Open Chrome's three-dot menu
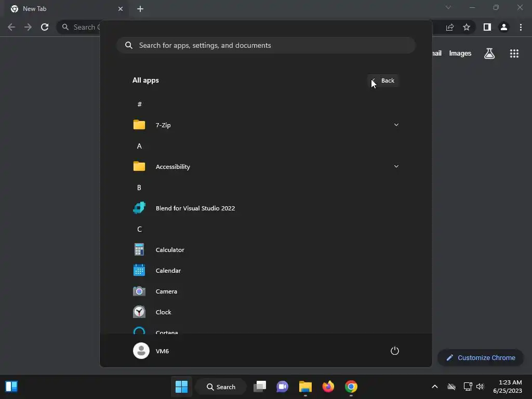The width and height of the screenshot is (532, 399). point(521,27)
